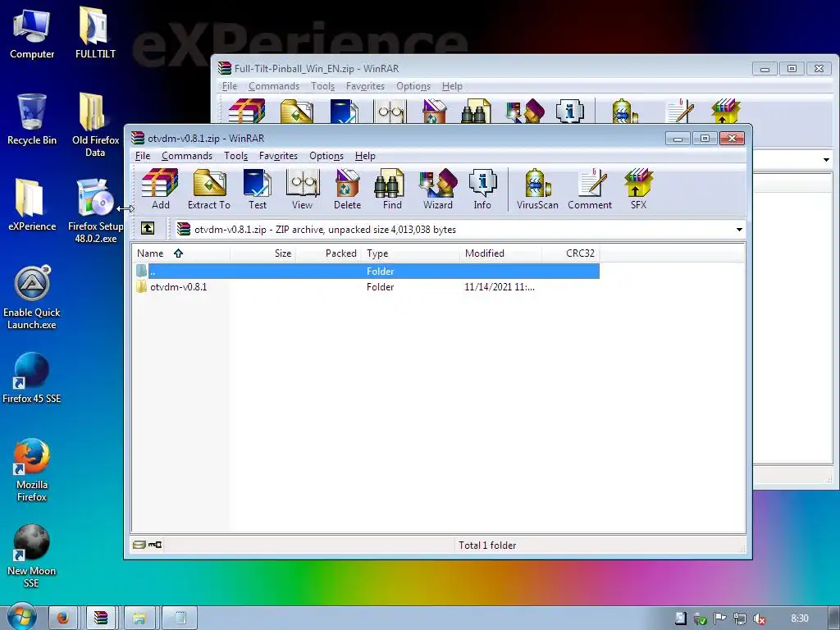Click the Comment toolbar icon in otvdm window

click(x=590, y=189)
